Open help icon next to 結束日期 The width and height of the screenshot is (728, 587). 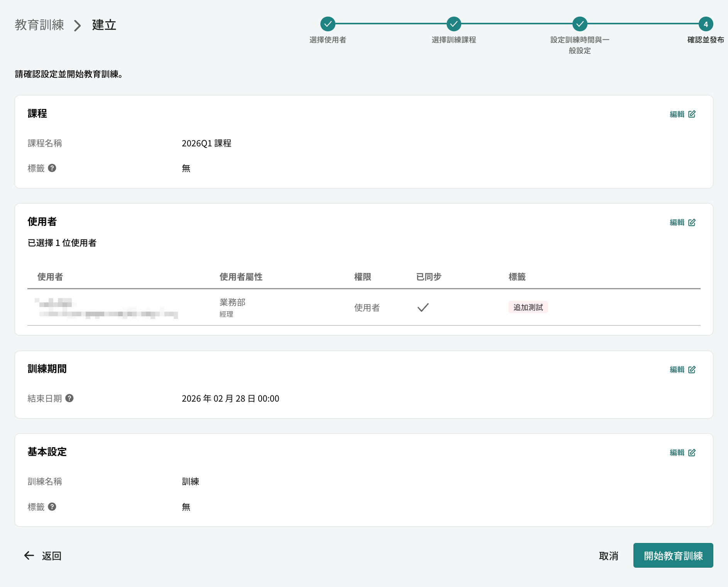pos(69,398)
